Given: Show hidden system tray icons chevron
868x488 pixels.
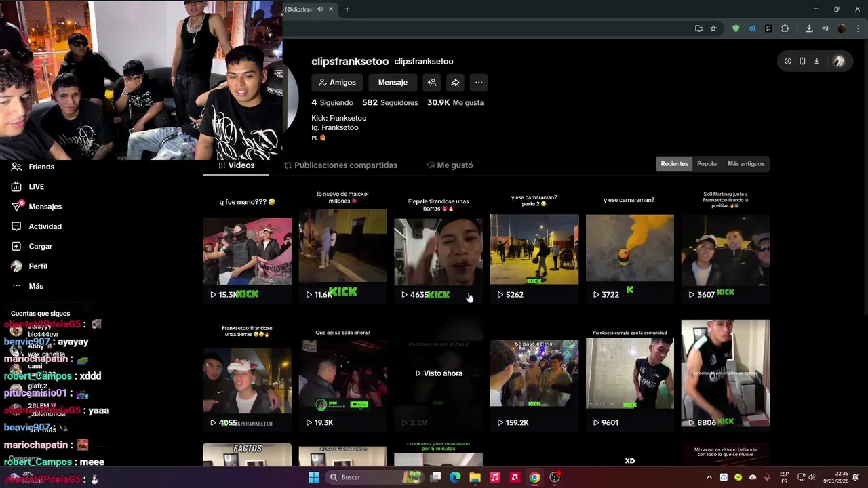Looking at the screenshot, I should (x=709, y=477).
